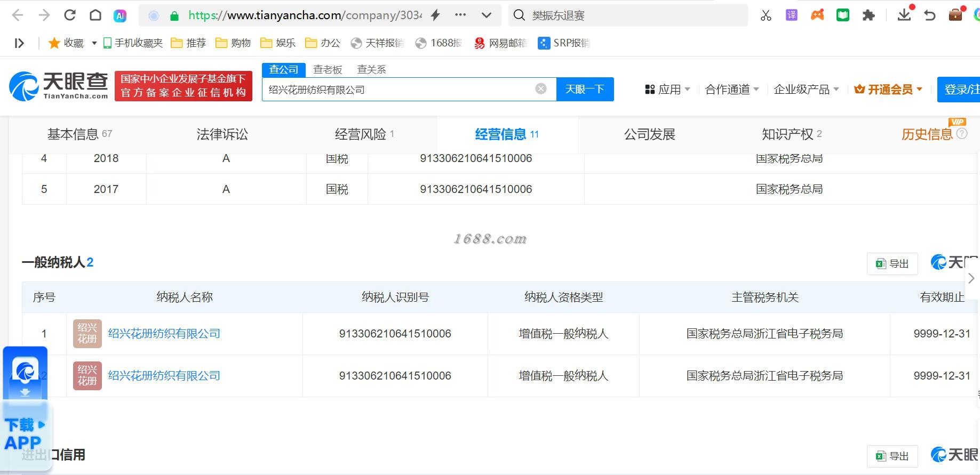This screenshot has height=475, width=980.
Task: Switch to the 经营信息 tab
Action: [x=507, y=134]
